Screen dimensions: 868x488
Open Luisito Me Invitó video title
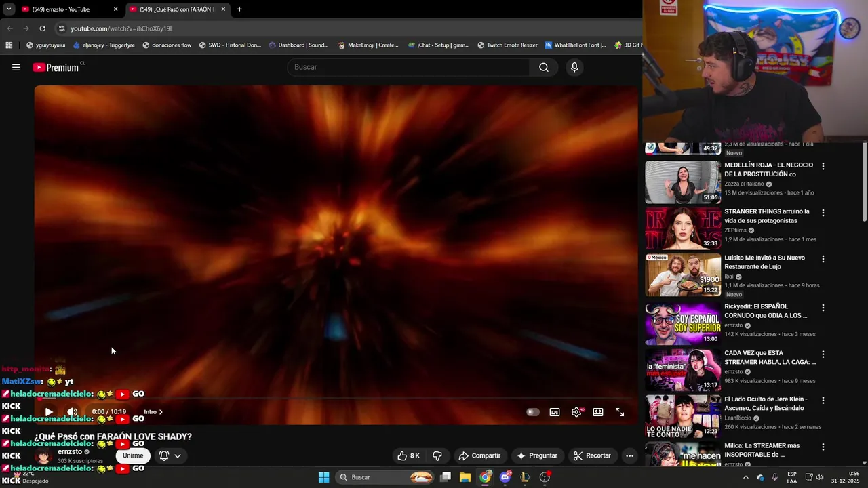click(764, 262)
